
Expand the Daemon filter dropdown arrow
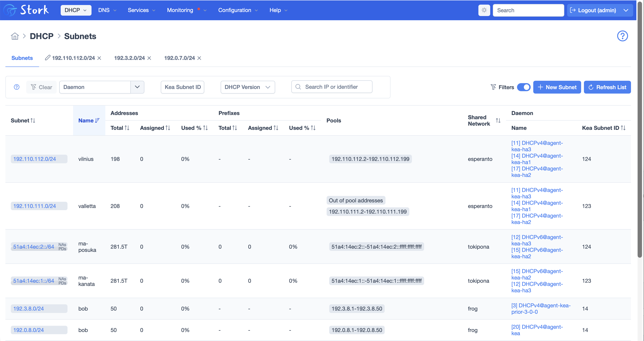click(137, 87)
